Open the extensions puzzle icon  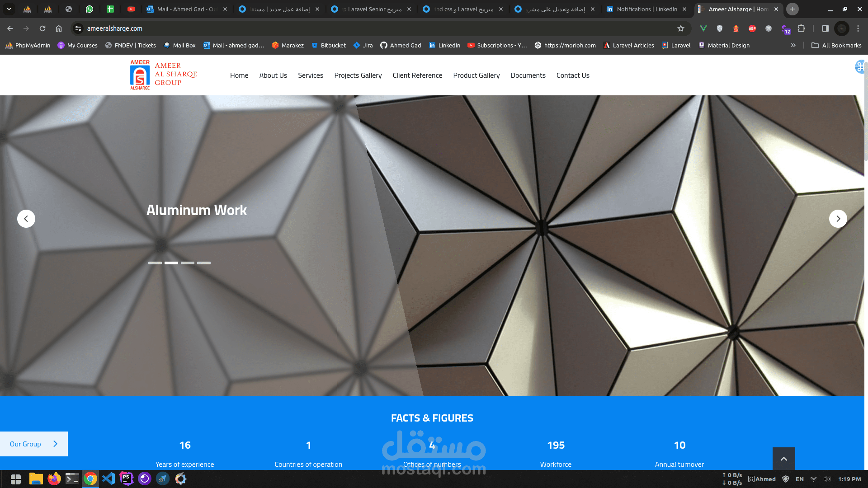(801, 28)
